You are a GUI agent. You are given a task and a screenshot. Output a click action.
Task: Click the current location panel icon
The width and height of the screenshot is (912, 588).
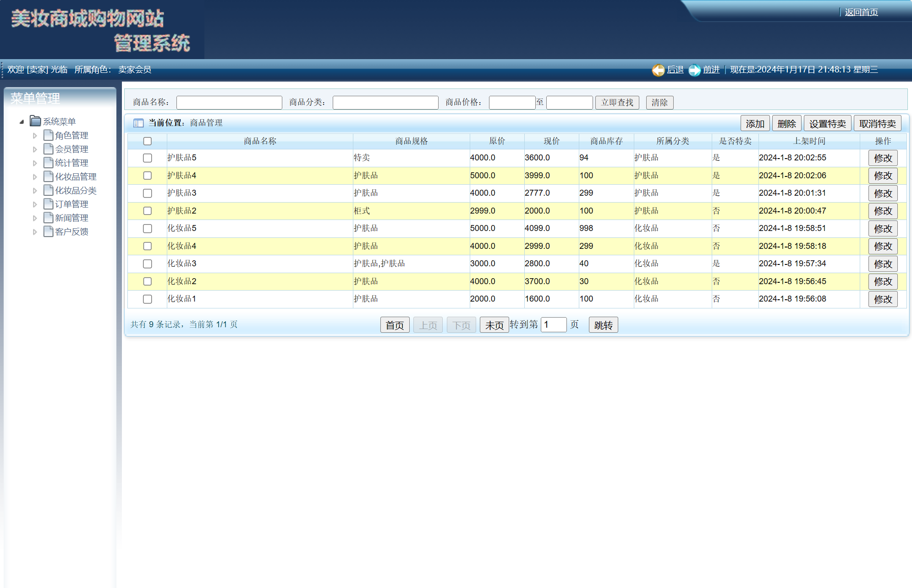(x=138, y=123)
